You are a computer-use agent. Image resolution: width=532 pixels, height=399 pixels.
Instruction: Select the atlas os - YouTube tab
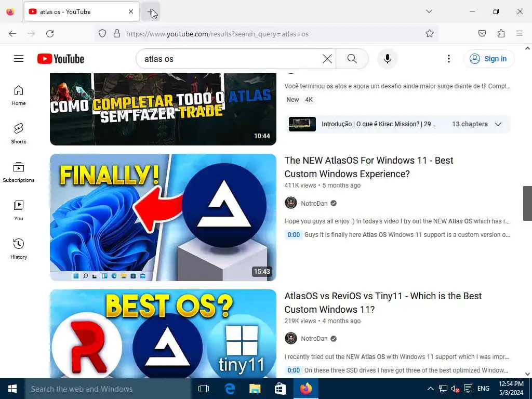click(82, 12)
